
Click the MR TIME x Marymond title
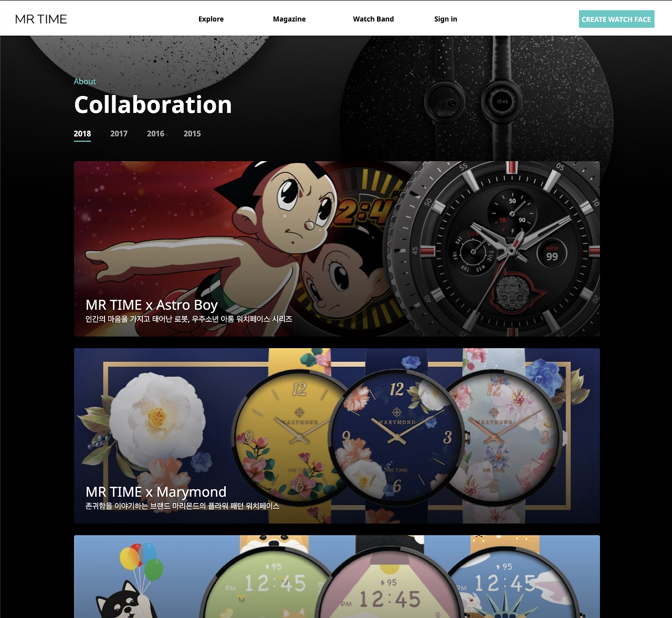156,492
